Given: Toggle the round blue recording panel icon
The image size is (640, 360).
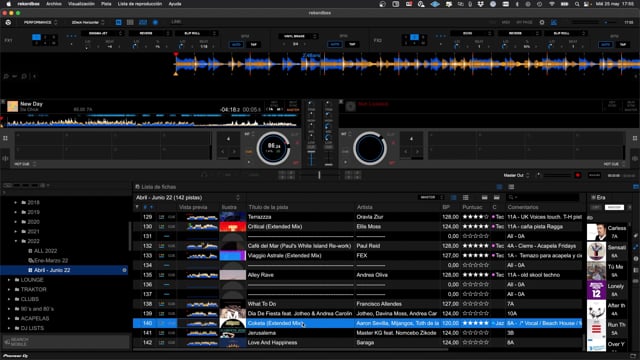Looking at the screenshot, I should [x=155, y=22].
